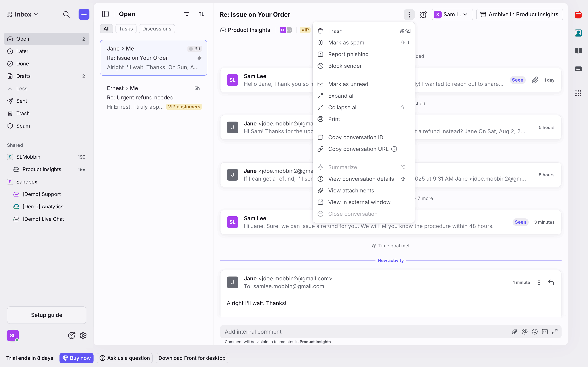Choose Block sender from the menu
The width and height of the screenshot is (588, 367).
click(x=345, y=66)
